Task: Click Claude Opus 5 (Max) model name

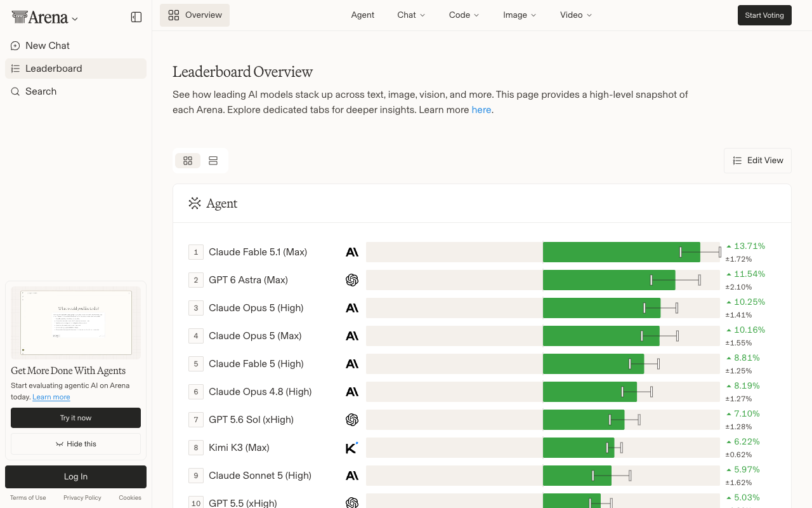Action: [255, 336]
